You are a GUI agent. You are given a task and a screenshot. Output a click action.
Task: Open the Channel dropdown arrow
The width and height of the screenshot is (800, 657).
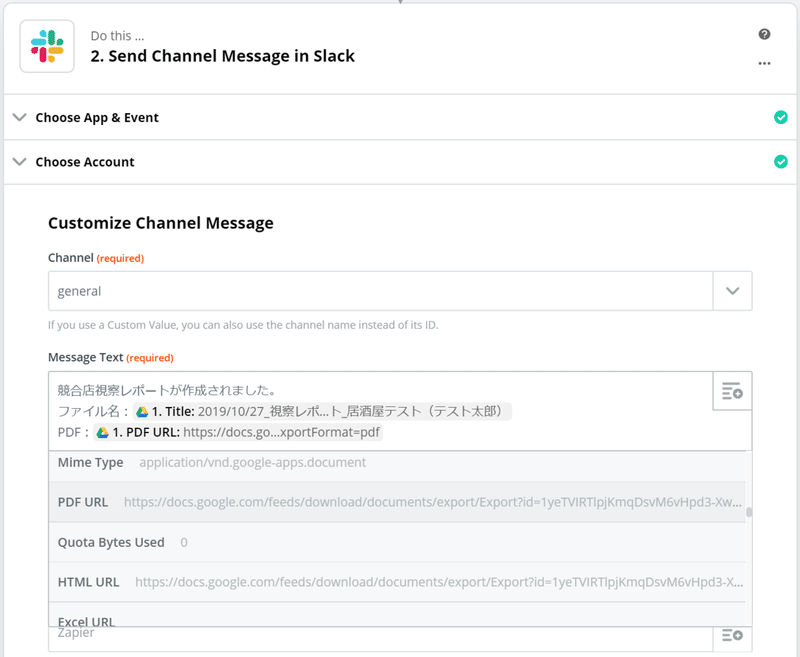pyautogui.click(x=732, y=291)
